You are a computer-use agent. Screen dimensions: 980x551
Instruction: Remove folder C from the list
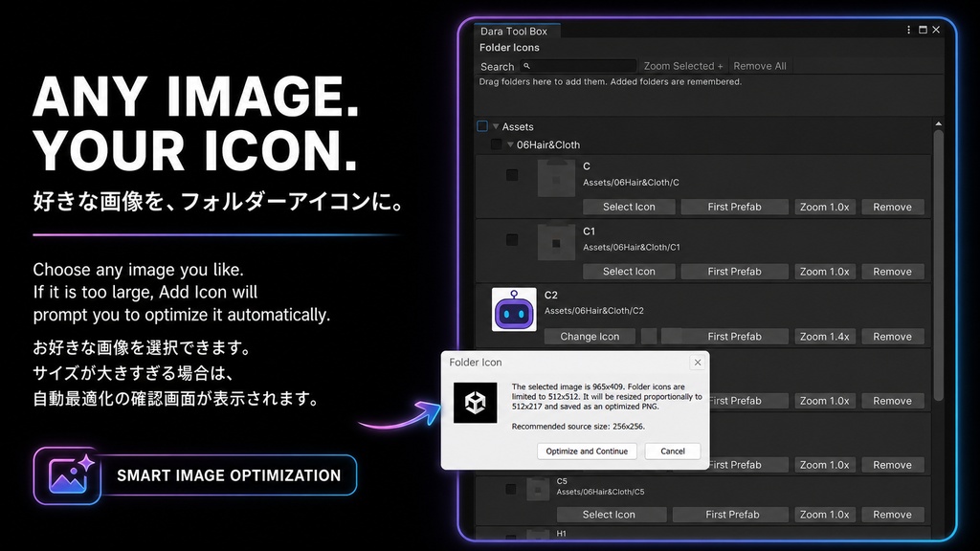tap(892, 207)
